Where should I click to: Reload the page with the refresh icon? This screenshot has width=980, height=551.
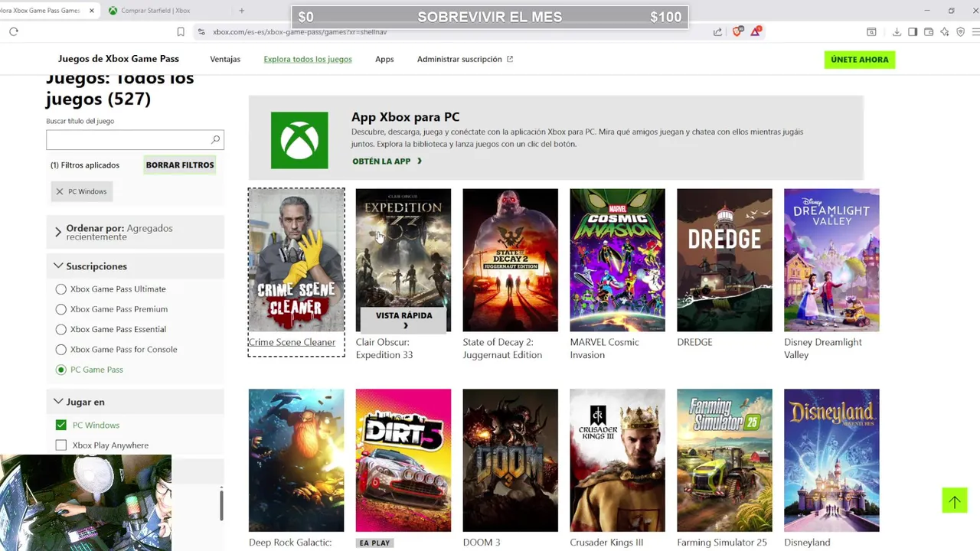[x=14, y=31]
